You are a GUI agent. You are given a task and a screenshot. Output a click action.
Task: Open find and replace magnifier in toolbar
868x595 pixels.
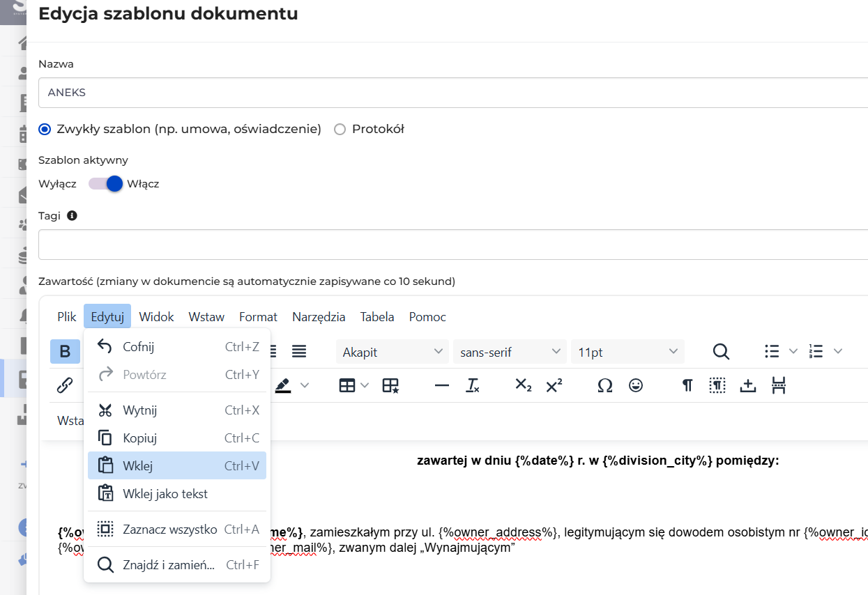721,352
